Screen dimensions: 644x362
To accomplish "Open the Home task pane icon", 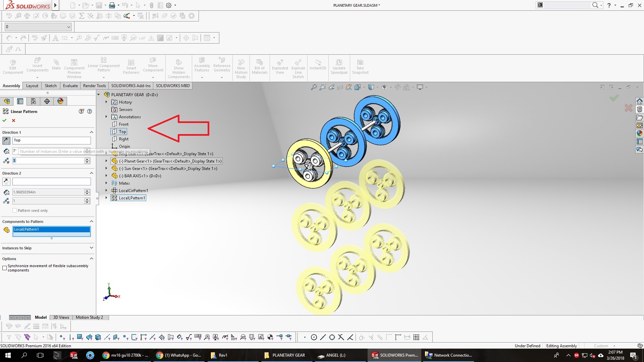I will [x=640, y=101].
